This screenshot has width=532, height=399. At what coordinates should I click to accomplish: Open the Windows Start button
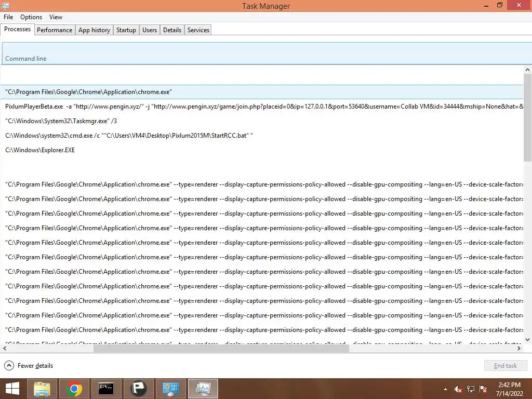pos(12,389)
